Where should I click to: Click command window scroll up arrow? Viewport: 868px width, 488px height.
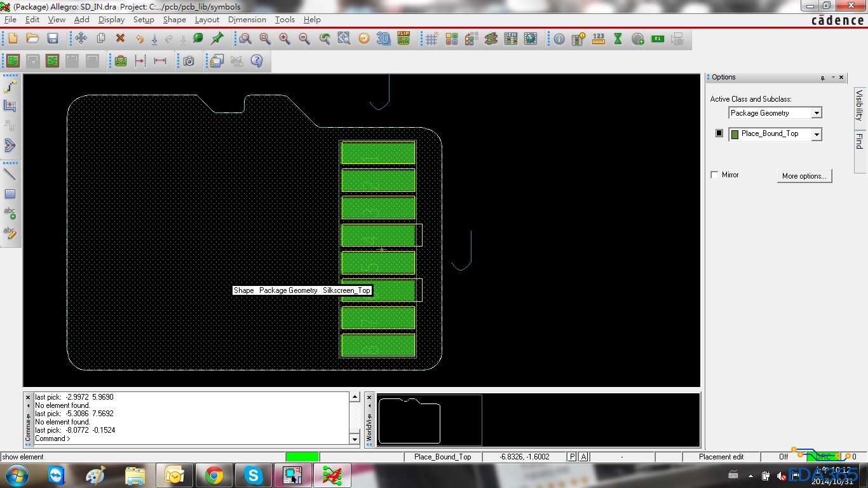(x=355, y=397)
